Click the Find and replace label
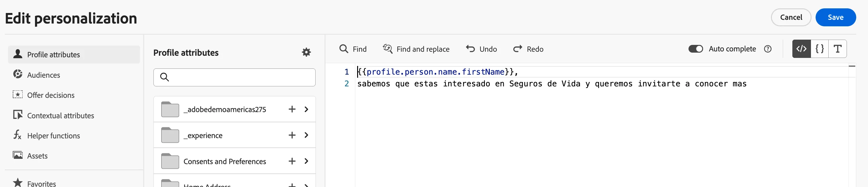868x187 pixels. coord(423,49)
